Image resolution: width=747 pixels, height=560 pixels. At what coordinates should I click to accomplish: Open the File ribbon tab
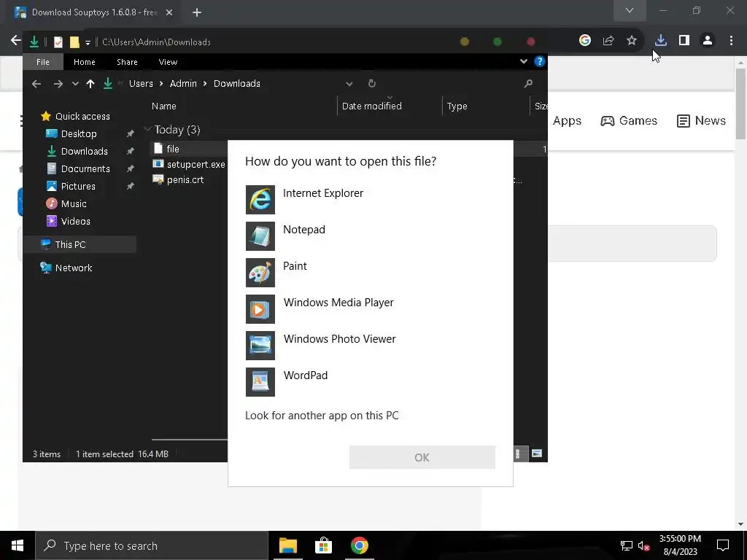[43, 62]
